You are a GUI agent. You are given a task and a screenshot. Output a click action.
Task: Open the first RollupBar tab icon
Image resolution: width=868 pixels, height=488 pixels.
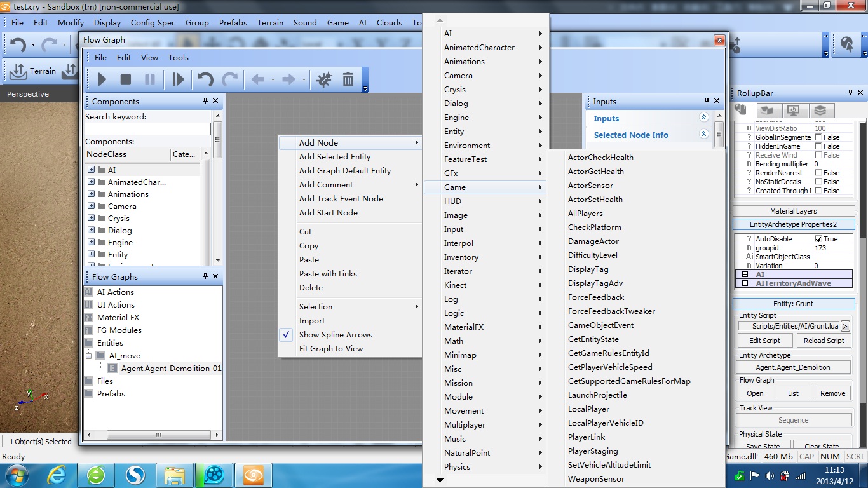741,110
